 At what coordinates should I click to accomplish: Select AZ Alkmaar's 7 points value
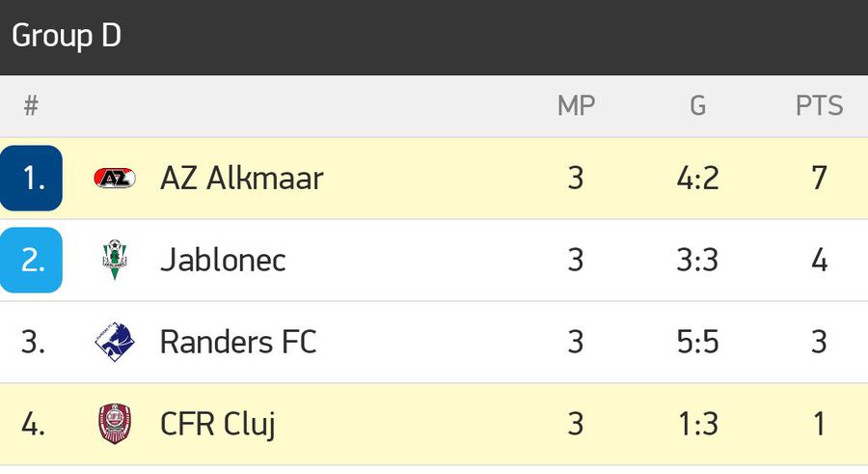[819, 179]
